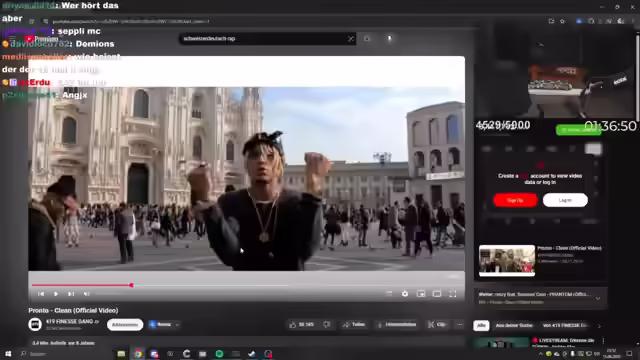Skip to the next video
The image size is (640, 360).
(71, 294)
